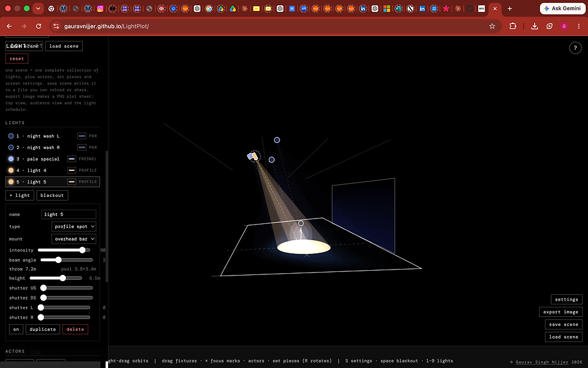The height and width of the screenshot is (368, 588).
Task: Click the FRESNEL fixture icon for pale special
Action: [x=71, y=158]
